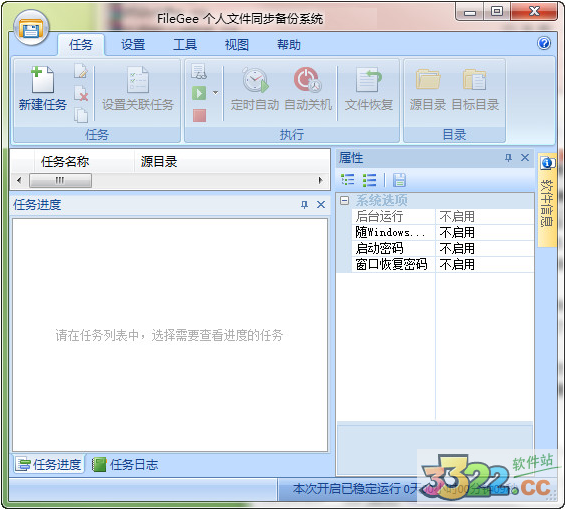Click the delete task icon with red X
Viewport: 567px width, 509px height.
coord(81,93)
